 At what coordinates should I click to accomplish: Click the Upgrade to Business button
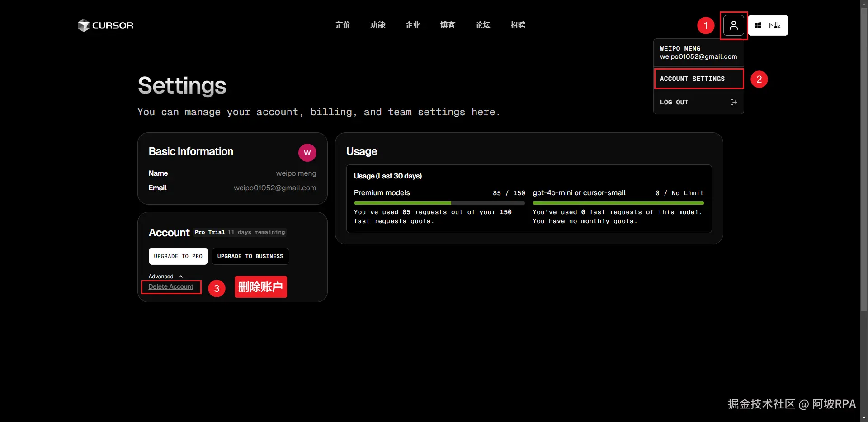250,256
